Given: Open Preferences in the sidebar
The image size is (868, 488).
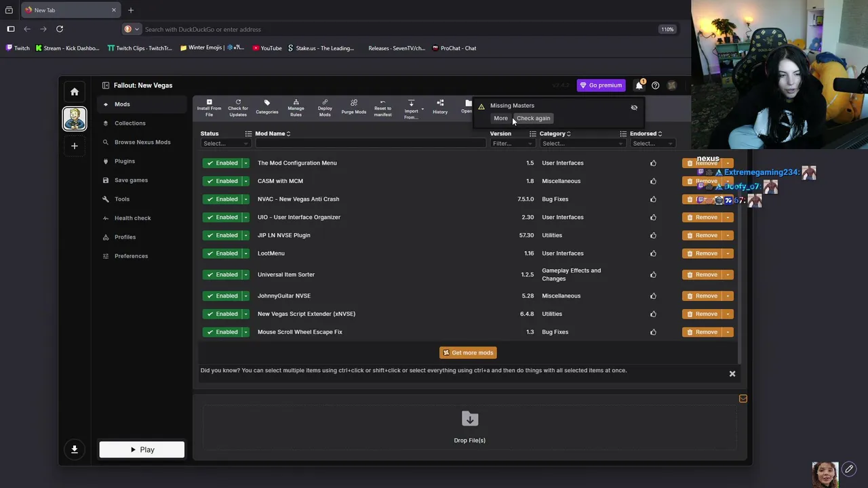Looking at the screenshot, I should pyautogui.click(x=142, y=256).
